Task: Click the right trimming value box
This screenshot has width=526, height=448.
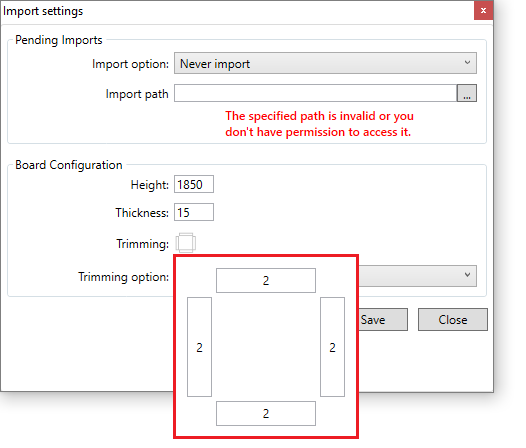Action: click(332, 347)
